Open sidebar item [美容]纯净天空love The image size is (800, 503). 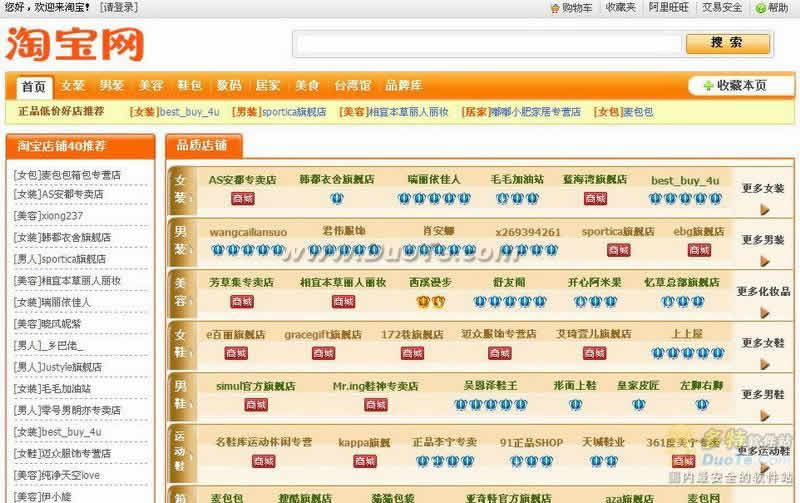pyautogui.click(x=57, y=475)
